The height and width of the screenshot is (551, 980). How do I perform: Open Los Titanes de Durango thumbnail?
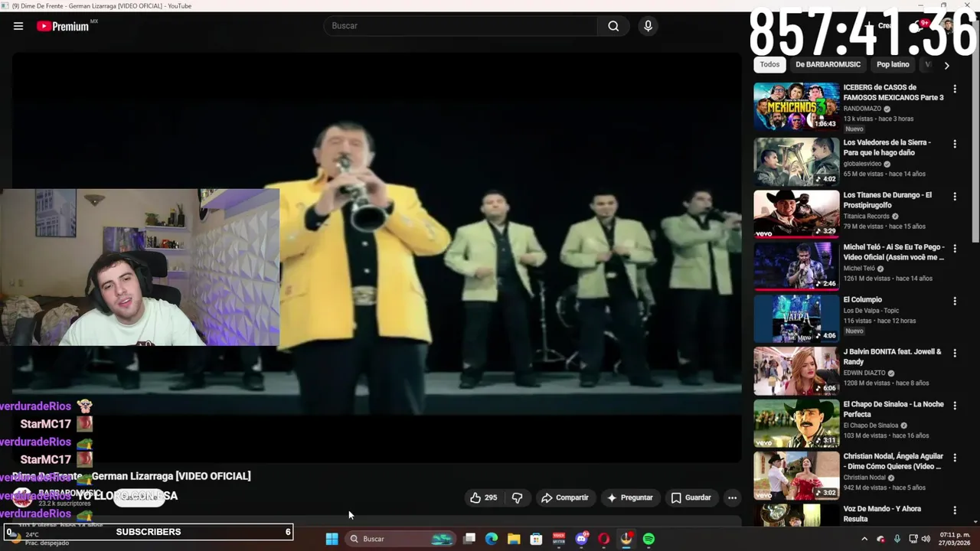click(x=796, y=214)
